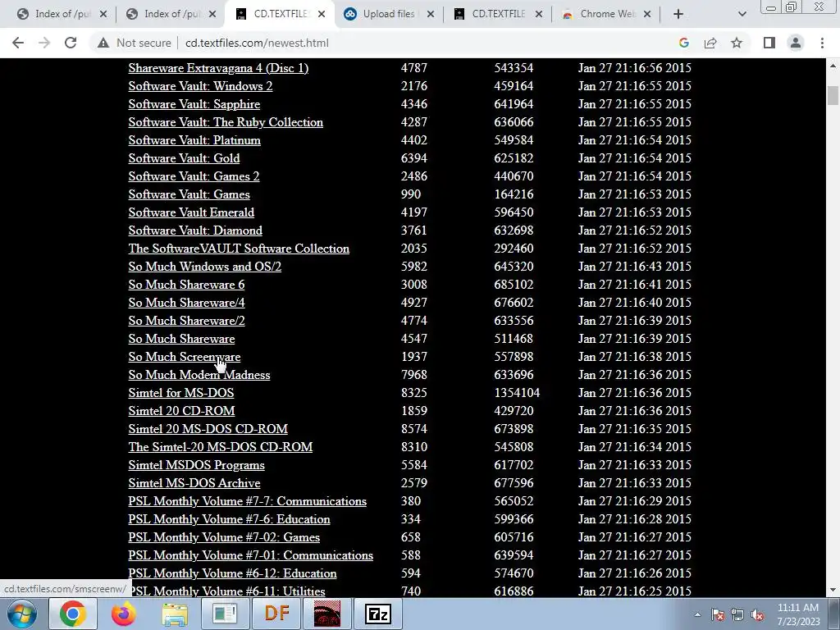
Task: Open Simtel 20 CD-ROM link
Action: [x=181, y=411]
